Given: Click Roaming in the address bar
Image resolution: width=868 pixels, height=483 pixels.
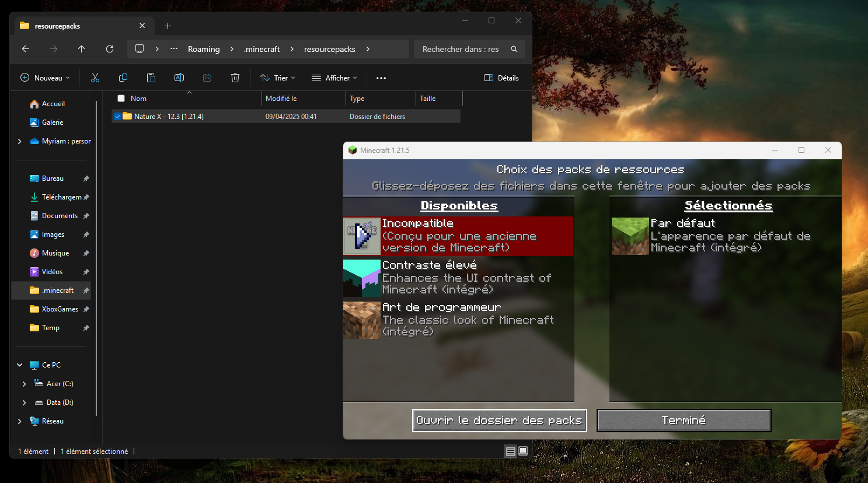Looking at the screenshot, I should pos(204,49).
